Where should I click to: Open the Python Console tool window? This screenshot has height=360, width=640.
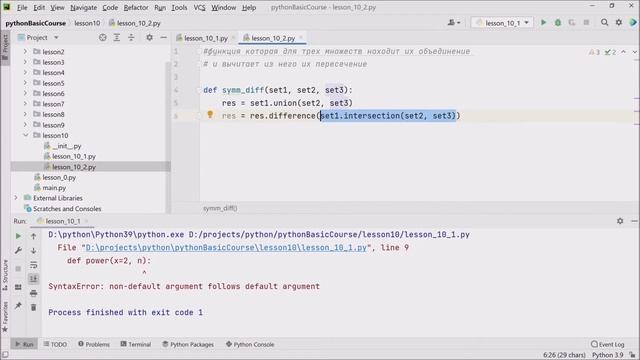250,344
